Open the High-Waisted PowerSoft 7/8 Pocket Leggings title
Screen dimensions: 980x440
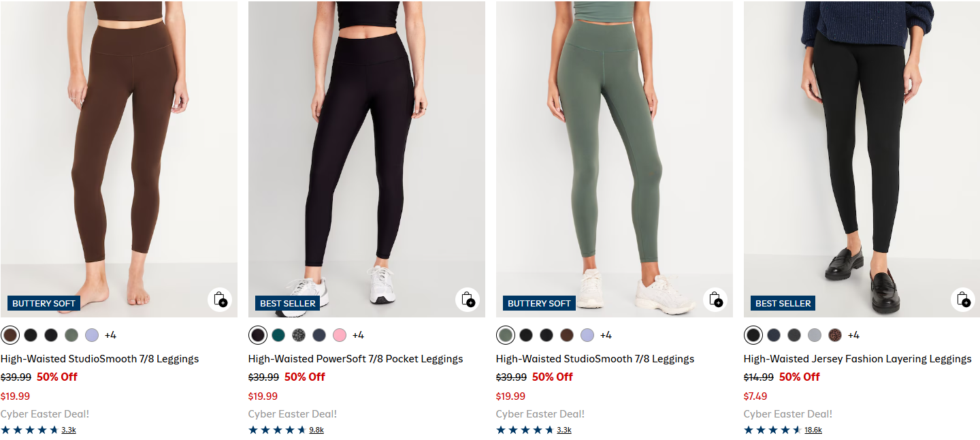point(355,359)
